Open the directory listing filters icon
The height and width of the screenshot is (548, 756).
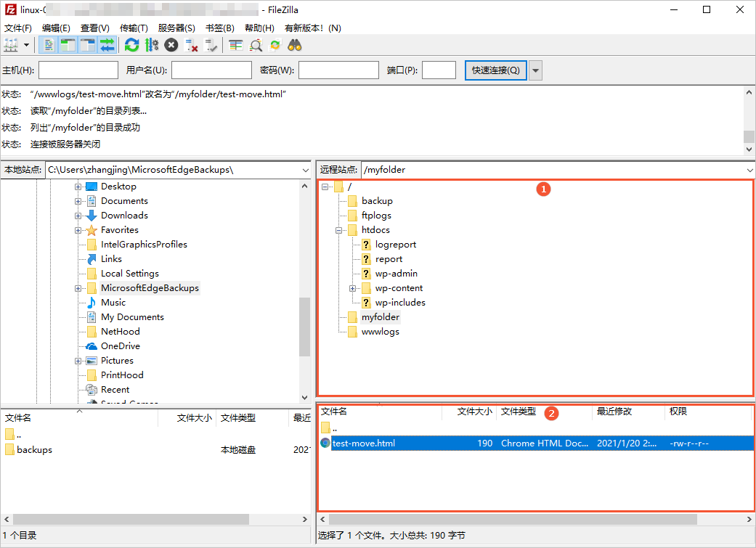(235, 45)
